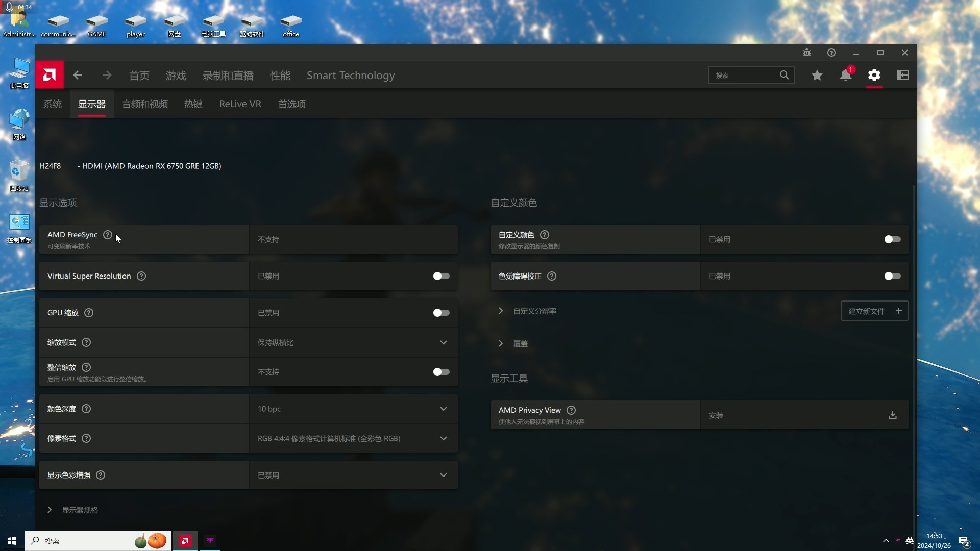Open favorites star icon

click(817, 75)
